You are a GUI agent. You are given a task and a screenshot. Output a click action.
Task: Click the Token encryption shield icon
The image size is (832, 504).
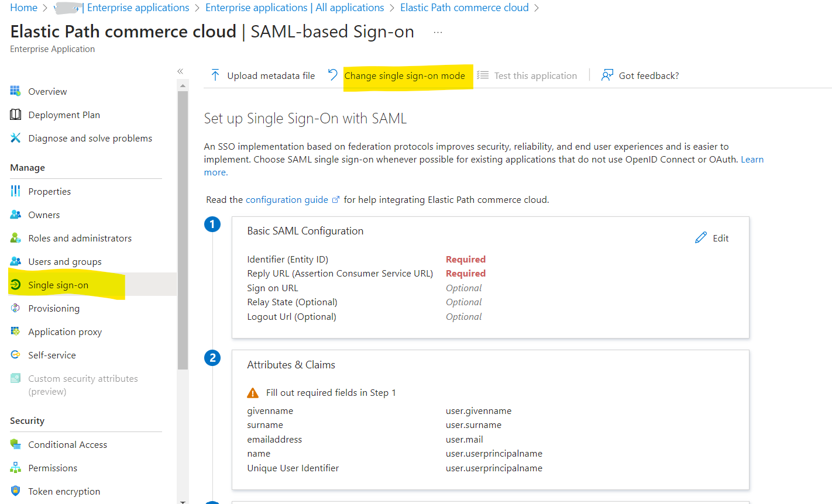pos(15,491)
